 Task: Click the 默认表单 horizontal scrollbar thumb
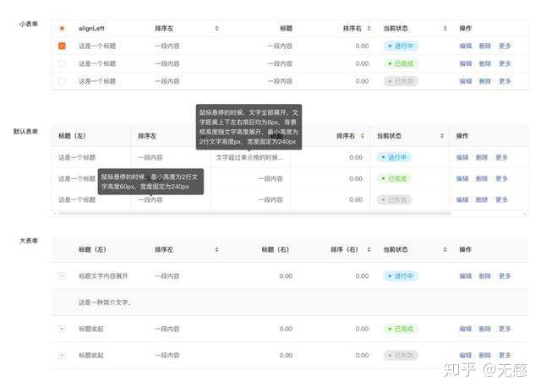[254, 214]
